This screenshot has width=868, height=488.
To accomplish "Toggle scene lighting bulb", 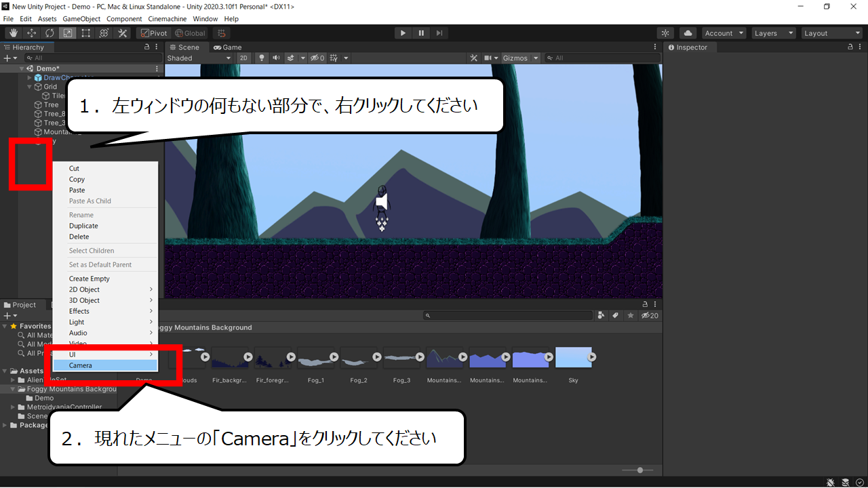I will (262, 58).
